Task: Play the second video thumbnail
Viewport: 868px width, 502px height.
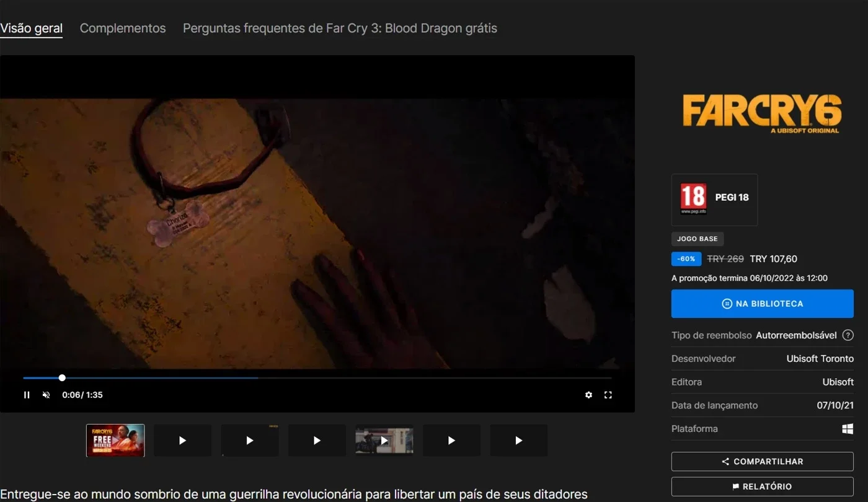Action: click(x=182, y=440)
